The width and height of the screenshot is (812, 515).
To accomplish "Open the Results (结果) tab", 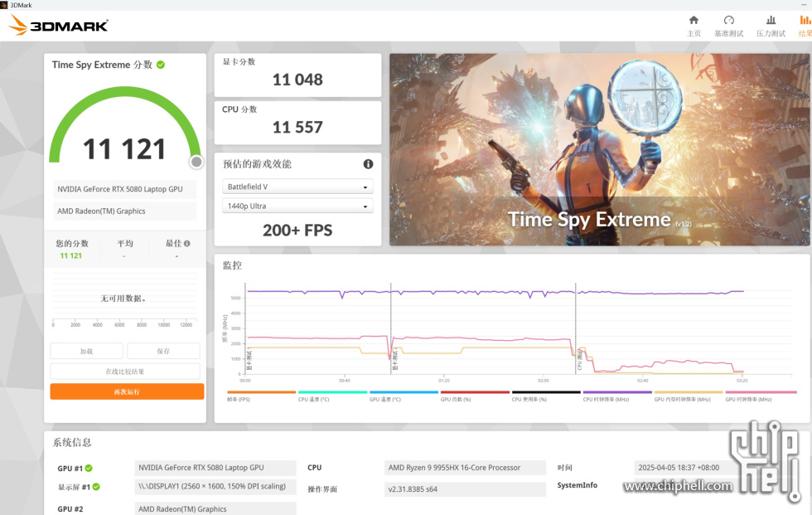I will [805, 26].
